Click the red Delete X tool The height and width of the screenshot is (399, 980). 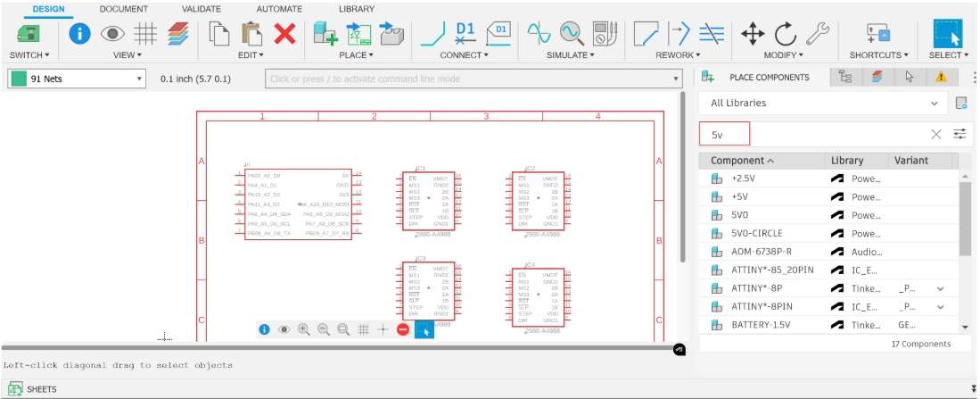coord(284,33)
